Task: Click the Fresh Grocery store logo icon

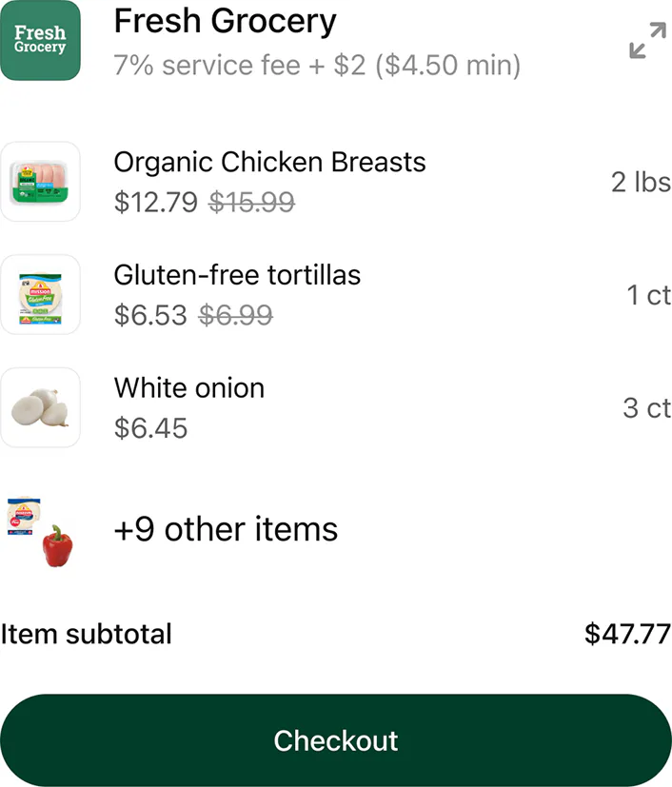Action: [41, 41]
